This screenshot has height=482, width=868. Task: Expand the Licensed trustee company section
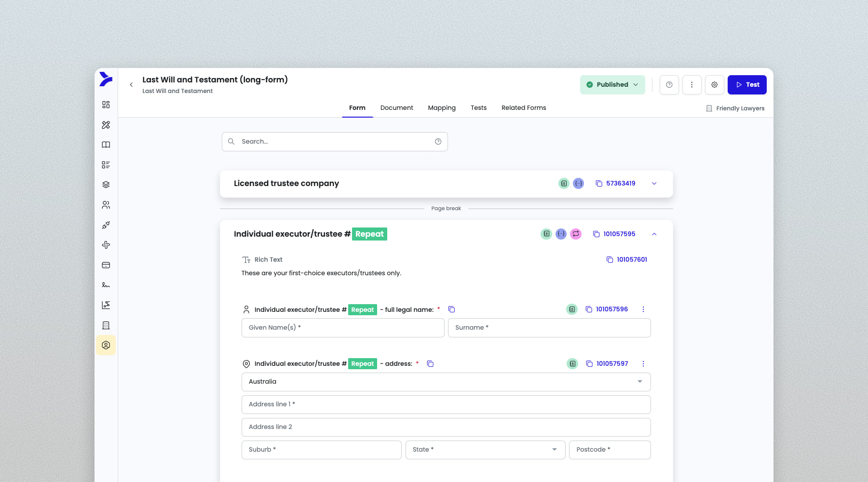pos(654,184)
